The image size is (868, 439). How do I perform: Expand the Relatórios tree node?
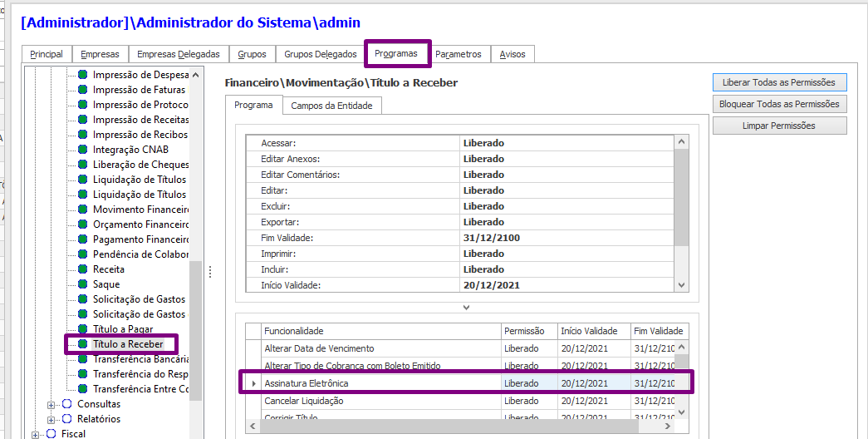click(51, 419)
